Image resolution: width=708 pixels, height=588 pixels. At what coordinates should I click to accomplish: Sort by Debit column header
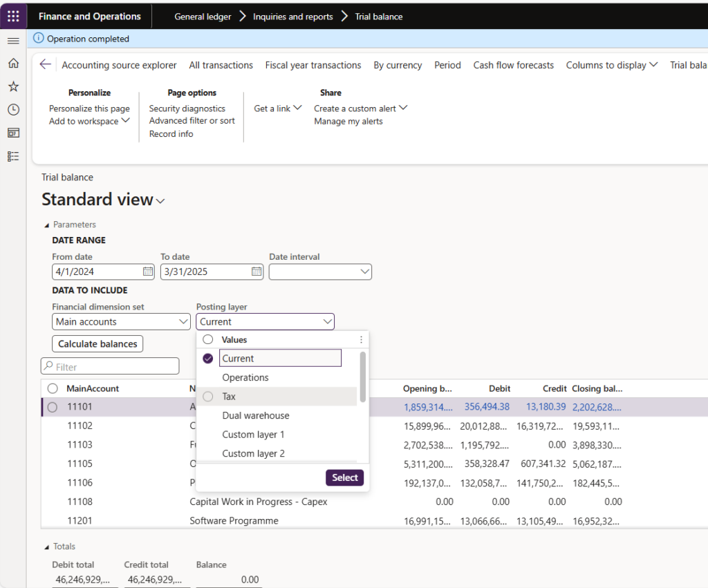[499, 388]
